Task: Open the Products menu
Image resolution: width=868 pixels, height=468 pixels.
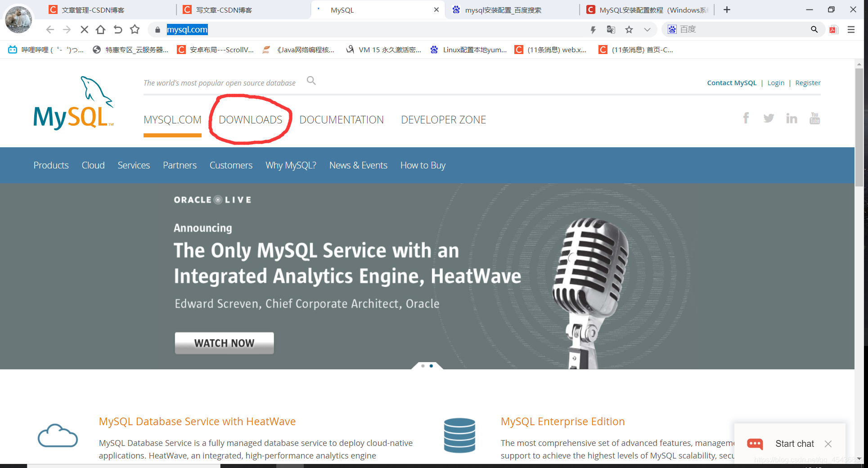Action: tap(51, 165)
